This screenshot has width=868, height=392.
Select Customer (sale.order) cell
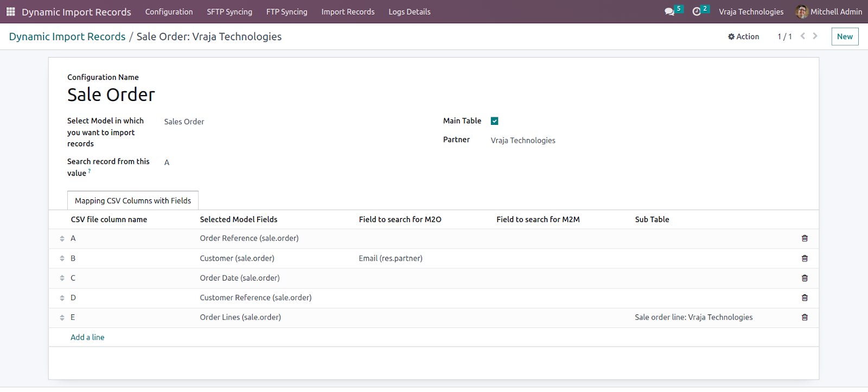[237, 258]
